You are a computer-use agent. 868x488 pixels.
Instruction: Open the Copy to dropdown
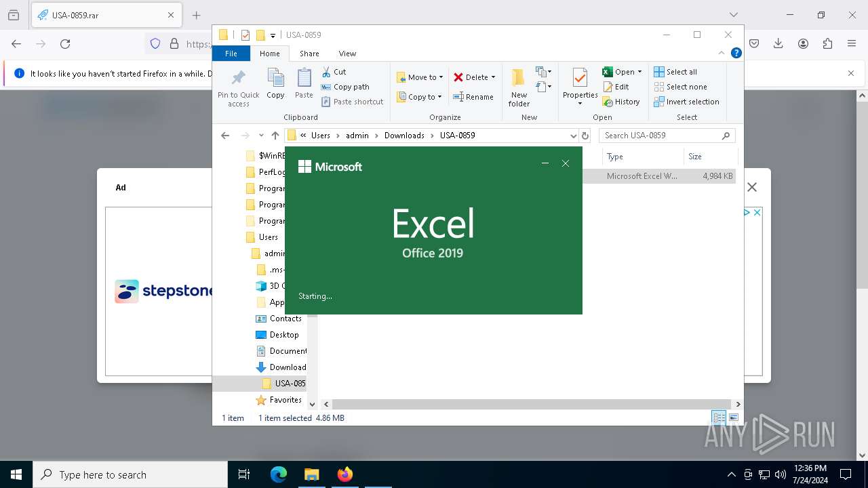[x=419, y=97]
